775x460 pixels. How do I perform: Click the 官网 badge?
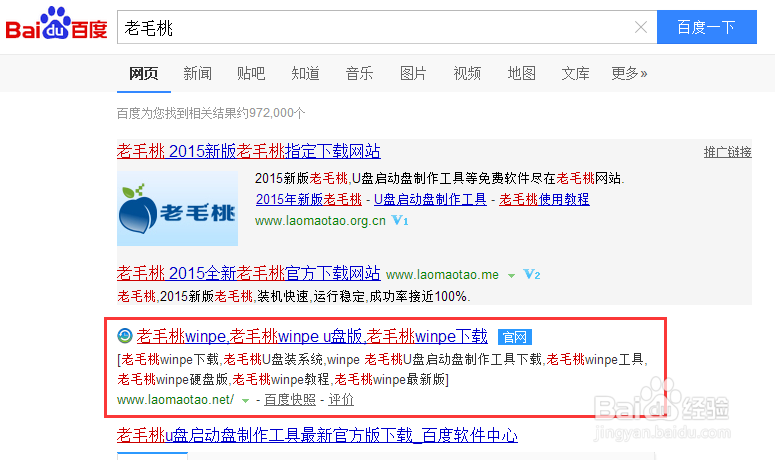[x=515, y=337]
